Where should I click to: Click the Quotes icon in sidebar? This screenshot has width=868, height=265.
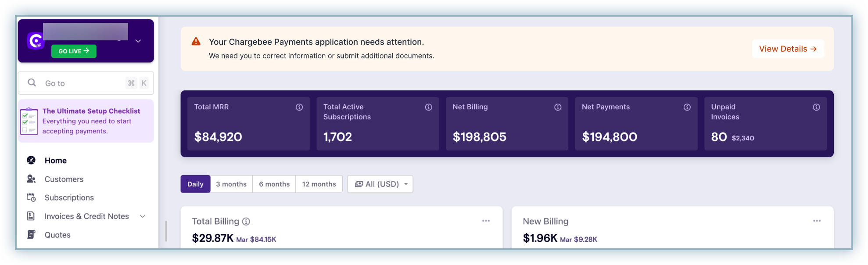(31, 234)
